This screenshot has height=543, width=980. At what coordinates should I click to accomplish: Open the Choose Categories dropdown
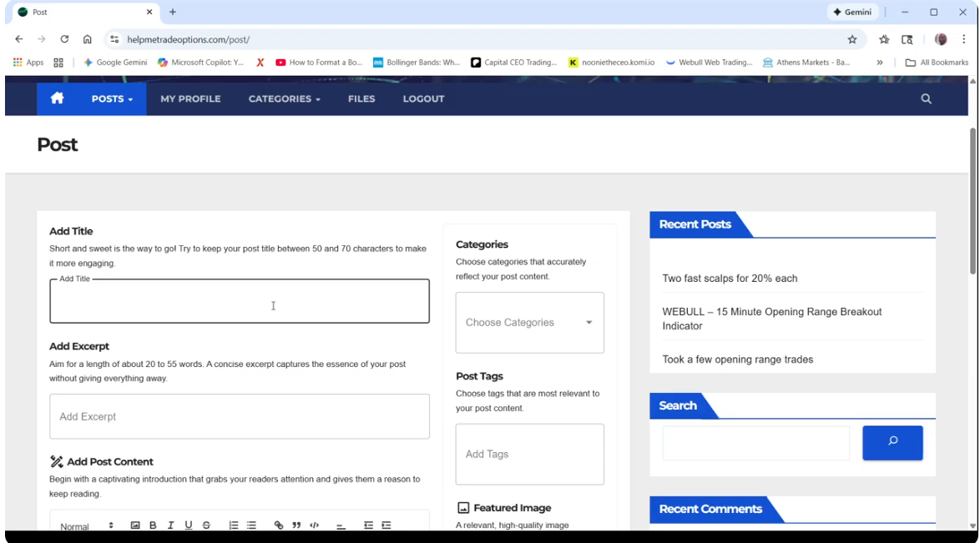(x=529, y=323)
